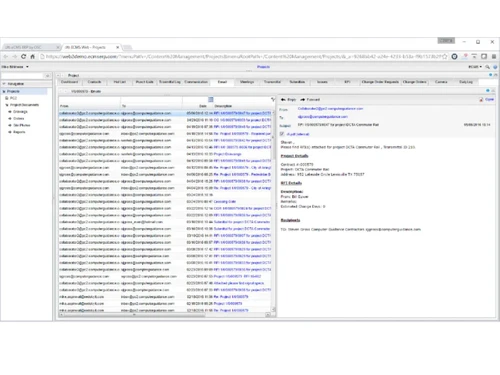Screen dimensions: 500x375
Task: Click the round black extension icon in browser toolbar
Action: tap(454, 57)
